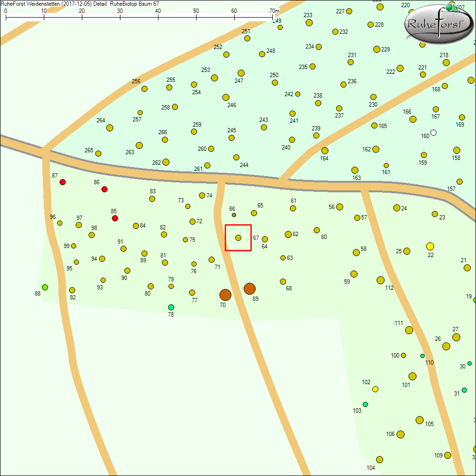The width and height of the screenshot is (476, 476).
Task: Click the tree 246 marker
Action: (x=226, y=98)
